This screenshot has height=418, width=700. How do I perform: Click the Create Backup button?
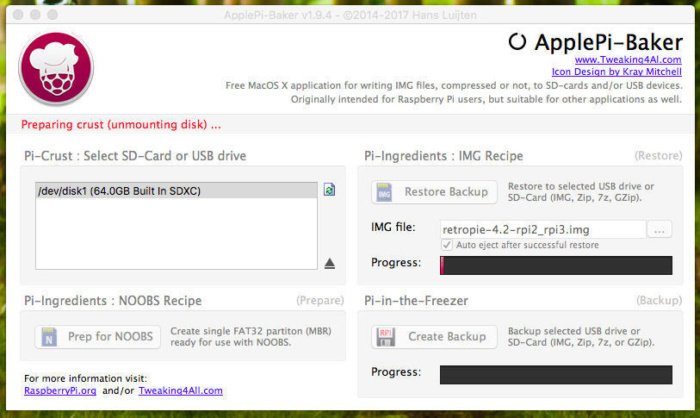[434, 337]
